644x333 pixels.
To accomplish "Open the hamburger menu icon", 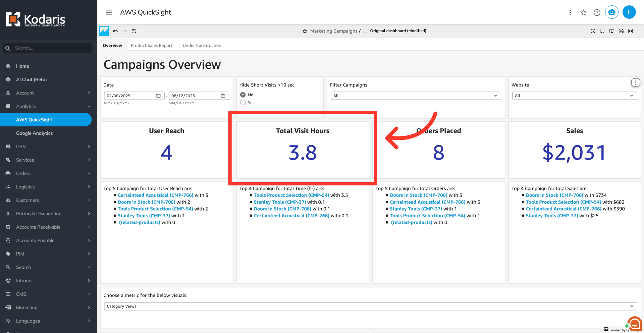I will click(109, 12).
